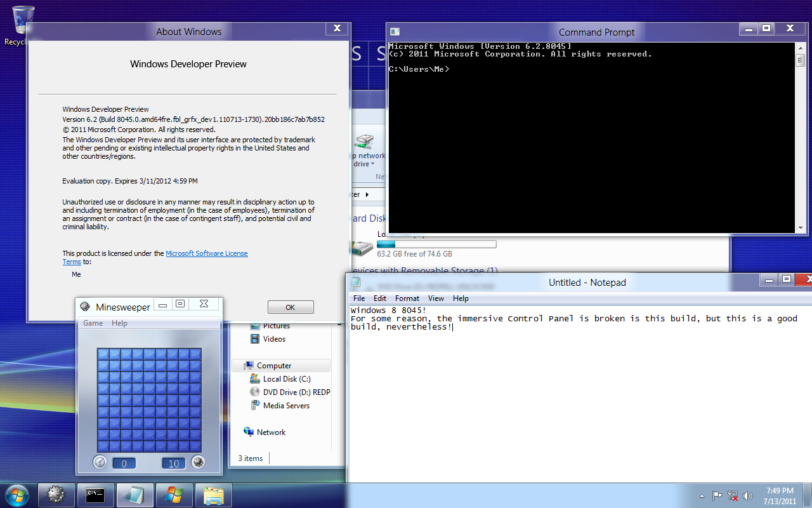Expand the Map network drive dropdown
812x508 pixels.
(x=372, y=164)
